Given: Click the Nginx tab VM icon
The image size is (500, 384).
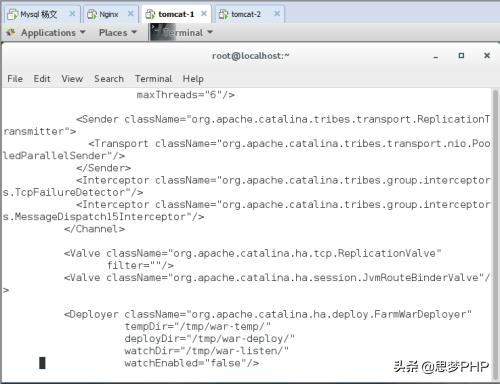Looking at the screenshot, I should [x=91, y=14].
